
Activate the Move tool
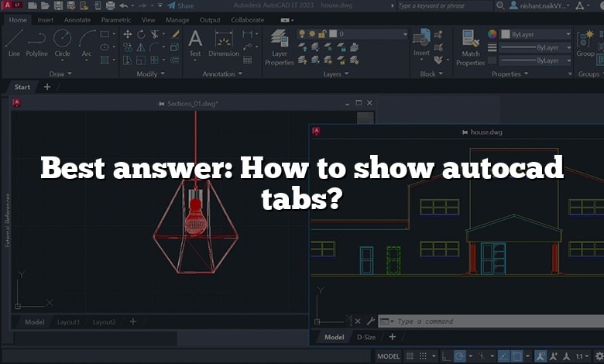click(x=128, y=34)
